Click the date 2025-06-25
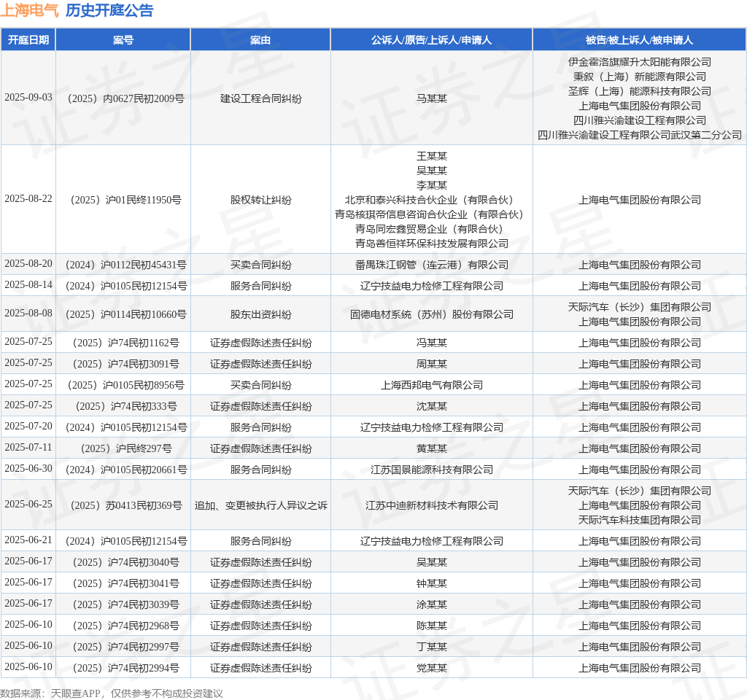Screen dimensions: 747x700 pyautogui.click(x=28, y=505)
